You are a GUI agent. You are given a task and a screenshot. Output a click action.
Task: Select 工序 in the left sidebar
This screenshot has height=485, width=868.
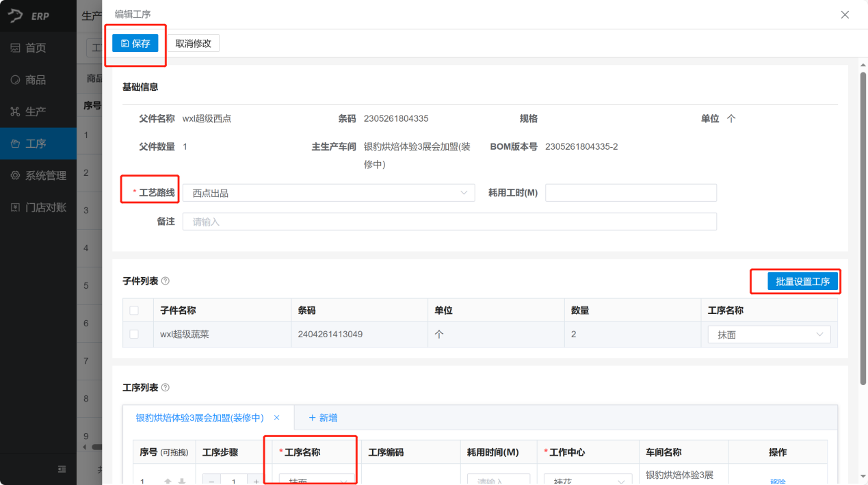point(38,144)
